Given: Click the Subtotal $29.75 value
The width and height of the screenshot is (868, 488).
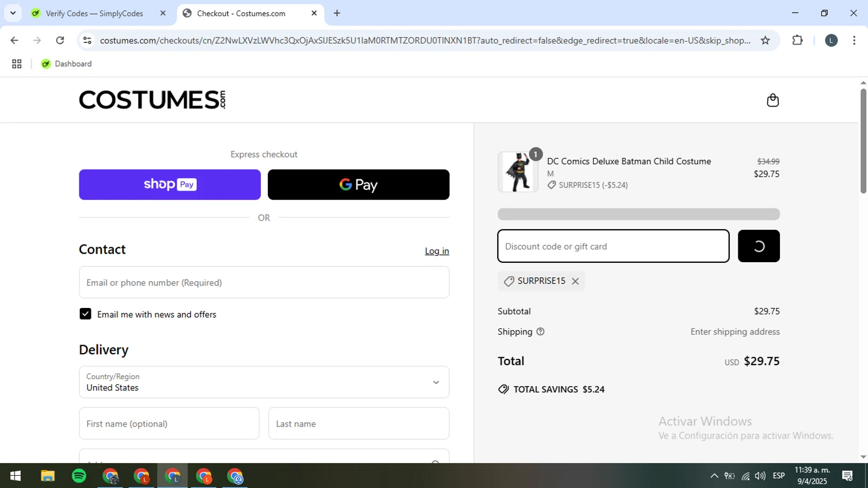Looking at the screenshot, I should coord(767,311).
